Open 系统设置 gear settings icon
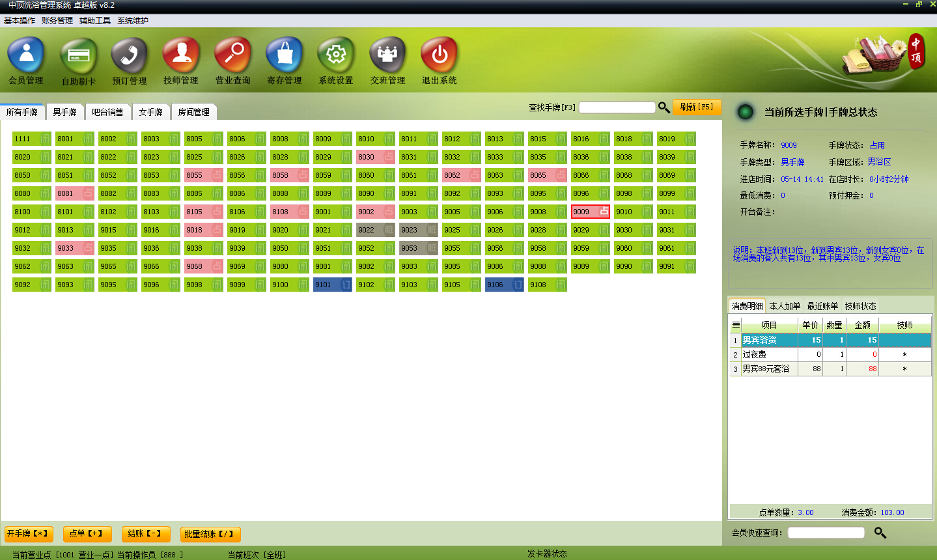The image size is (937, 560). tap(336, 55)
